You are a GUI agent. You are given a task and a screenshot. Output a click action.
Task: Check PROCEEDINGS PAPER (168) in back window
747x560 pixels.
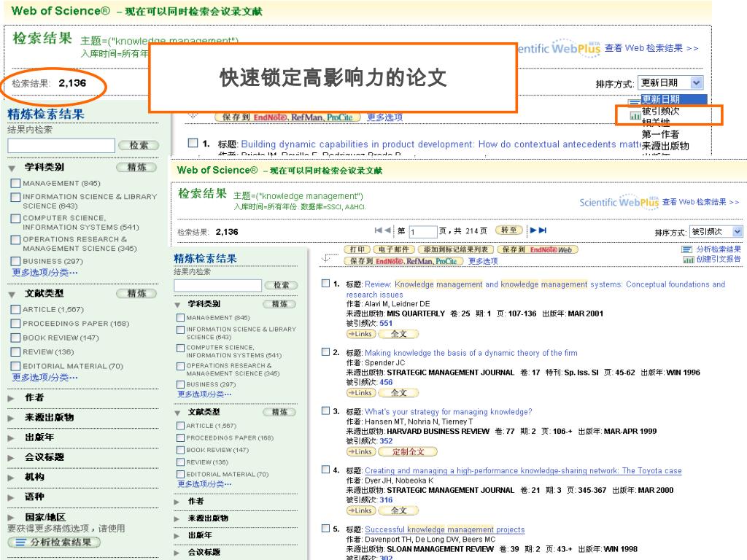click(16, 324)
